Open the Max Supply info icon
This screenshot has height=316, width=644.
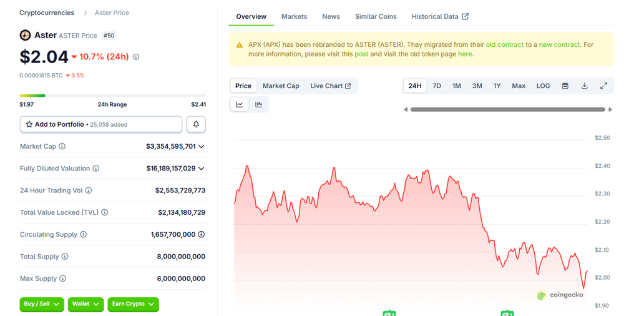coord(62,279)
